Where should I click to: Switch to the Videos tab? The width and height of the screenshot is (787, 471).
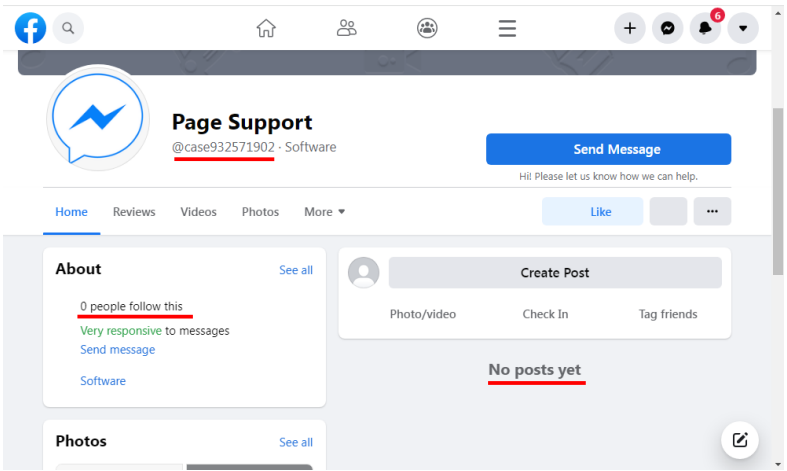coord(198,212)
